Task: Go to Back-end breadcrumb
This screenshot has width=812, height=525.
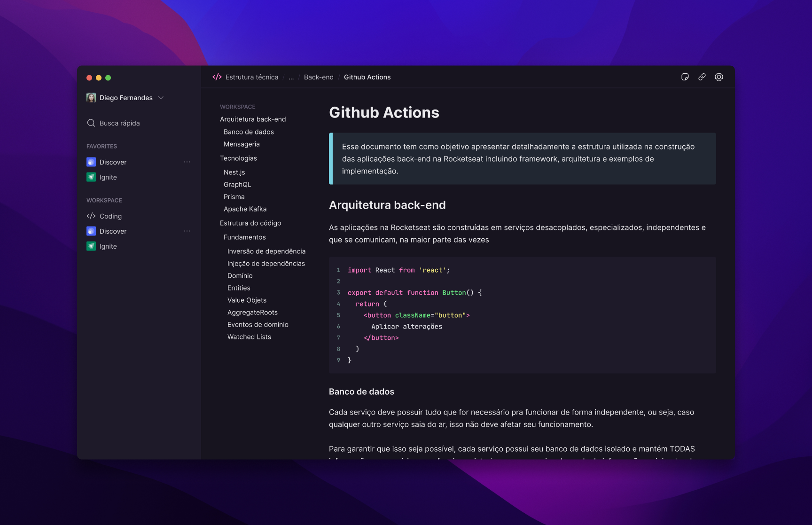Action: tap(319, 77)
